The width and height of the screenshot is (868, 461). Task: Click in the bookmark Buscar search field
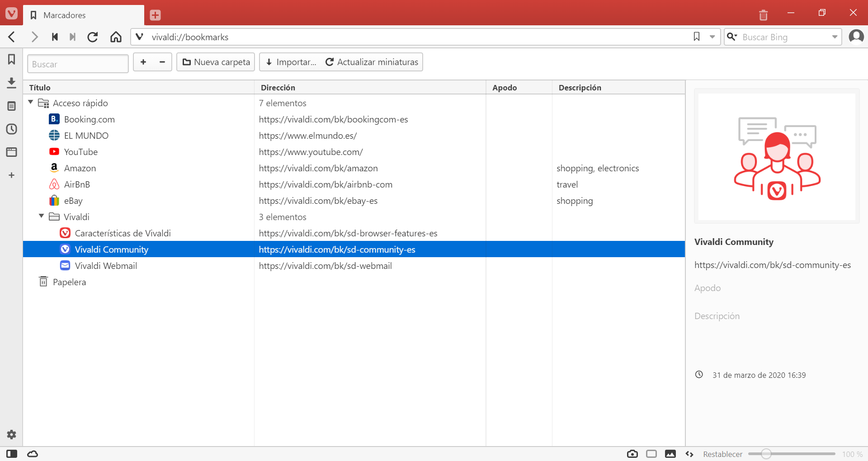[78, 64]
